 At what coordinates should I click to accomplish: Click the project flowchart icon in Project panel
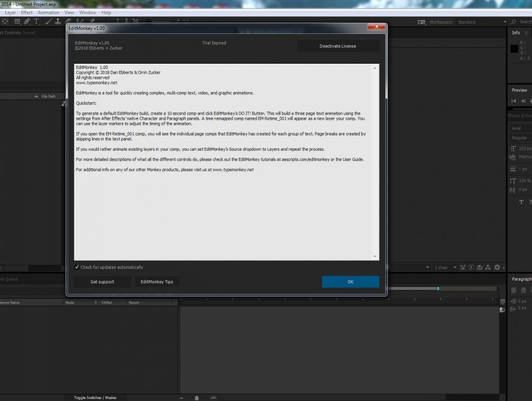[63, 104]
